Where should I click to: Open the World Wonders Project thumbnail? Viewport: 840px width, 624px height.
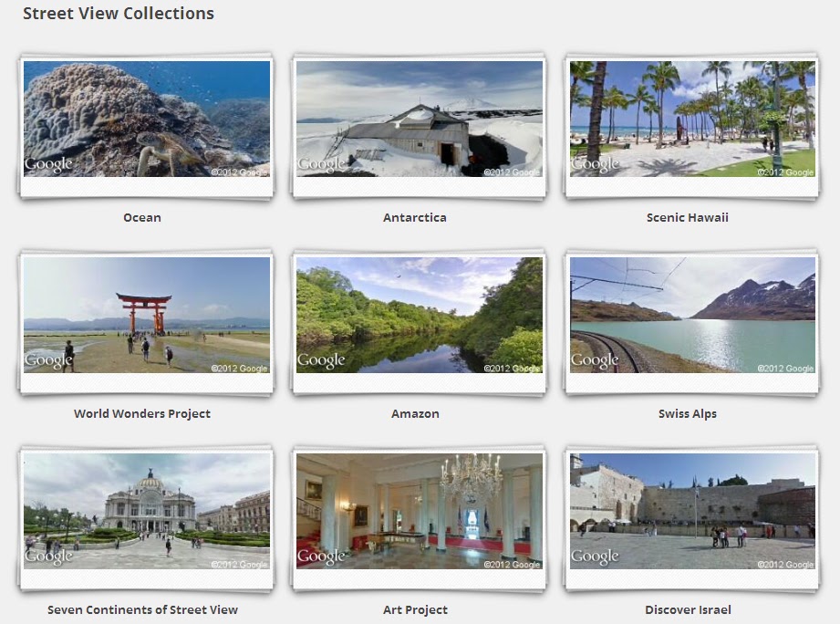pyautogui.click(x=145, y=316)
